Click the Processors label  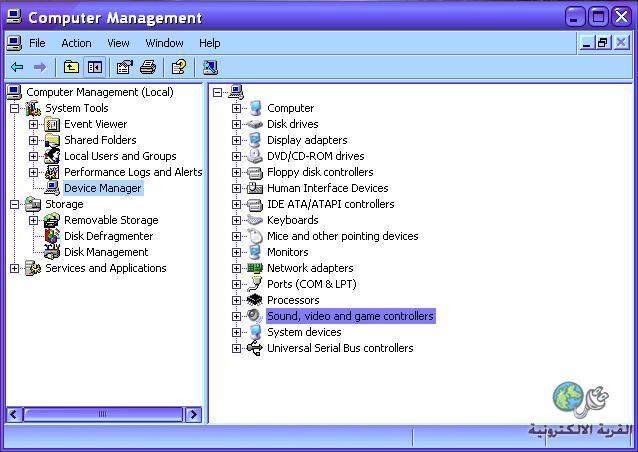tap(293, 300)
